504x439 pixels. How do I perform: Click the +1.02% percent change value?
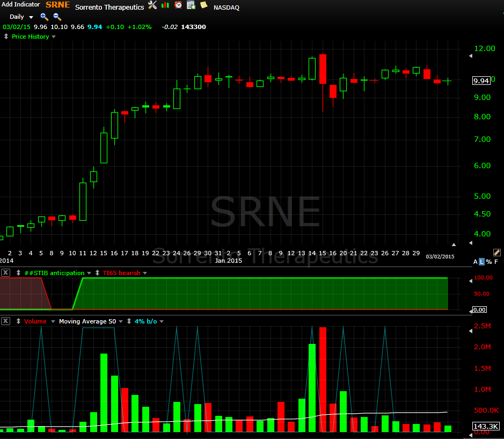point(139,27)
